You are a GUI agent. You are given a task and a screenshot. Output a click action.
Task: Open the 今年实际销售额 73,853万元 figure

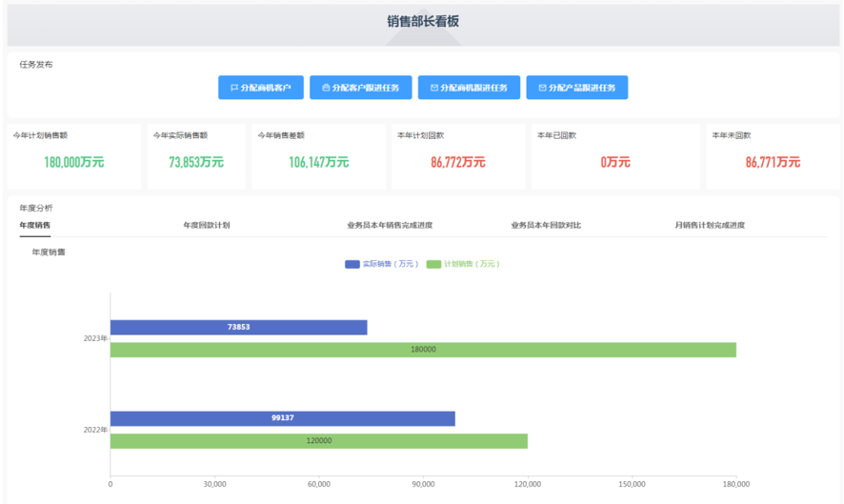tap(196, 163)
